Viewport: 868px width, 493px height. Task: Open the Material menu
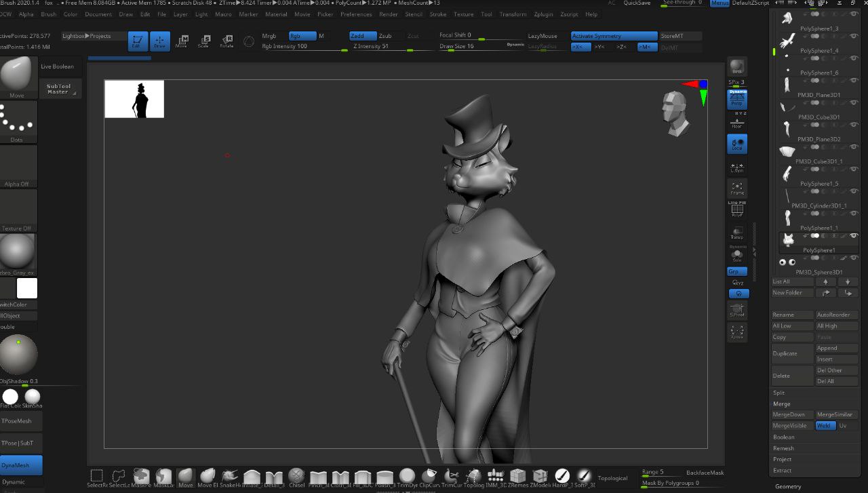coord(276,14)
